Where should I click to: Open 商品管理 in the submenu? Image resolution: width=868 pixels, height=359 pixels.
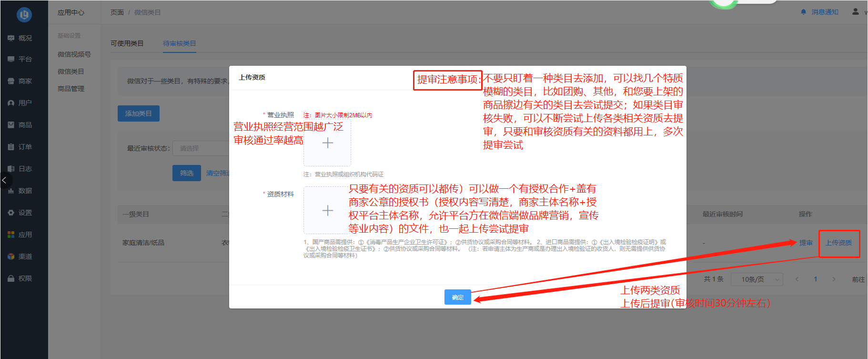click(x=71, y=89)
